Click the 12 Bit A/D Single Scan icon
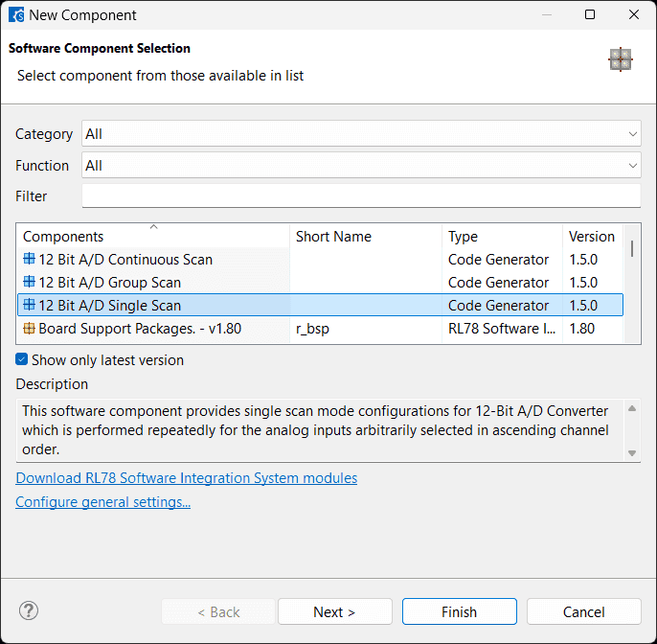Viewport: 657px width, 644px height. [29, 306]
